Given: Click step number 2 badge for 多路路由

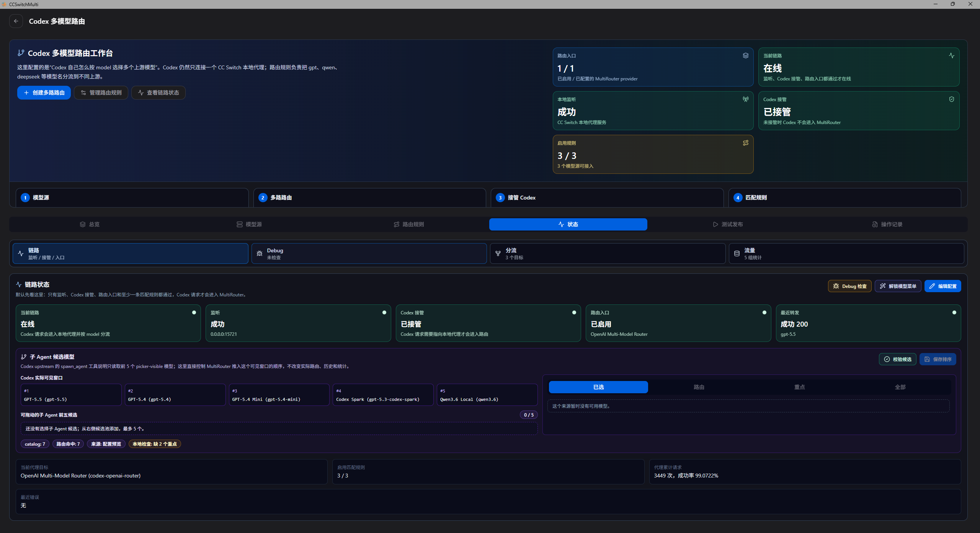Looking at the screenshot, I should (263, 198).
